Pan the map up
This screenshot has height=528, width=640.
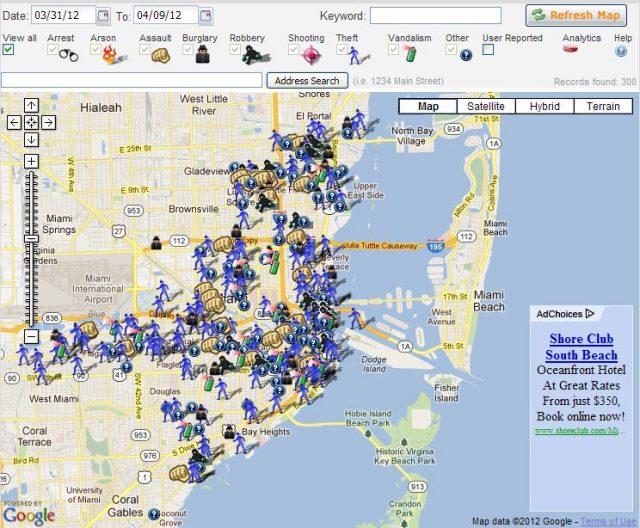[31, 105]
